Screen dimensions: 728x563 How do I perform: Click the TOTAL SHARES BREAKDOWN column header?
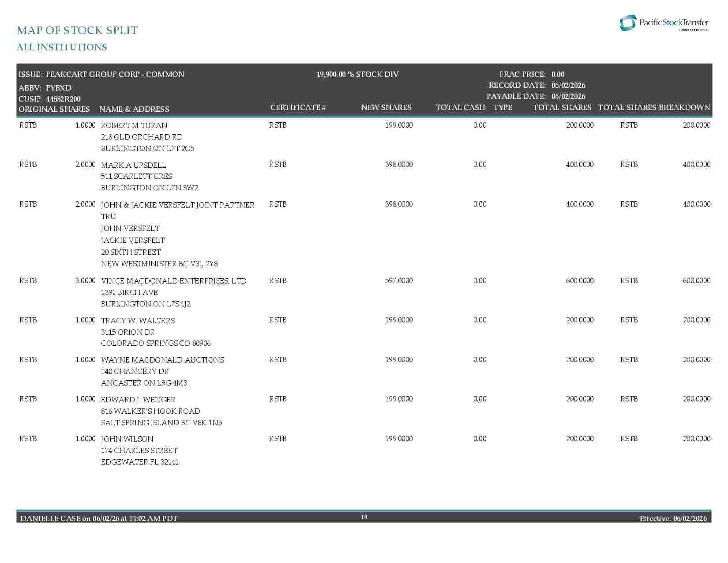(654, 107)
